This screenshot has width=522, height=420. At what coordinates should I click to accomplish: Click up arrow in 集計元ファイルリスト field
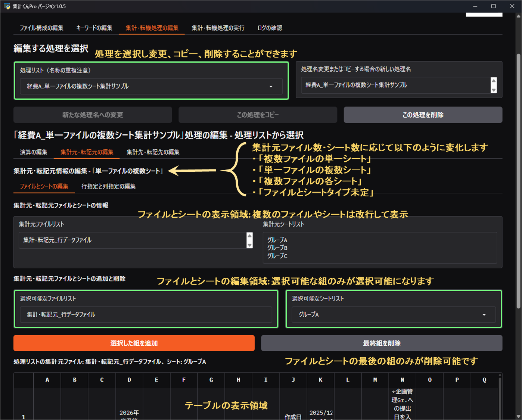[x=250, y=236]
